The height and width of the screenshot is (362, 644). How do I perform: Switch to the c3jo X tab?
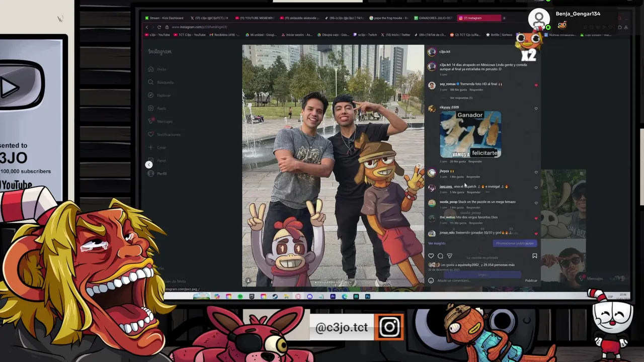(x=209, y=18)
